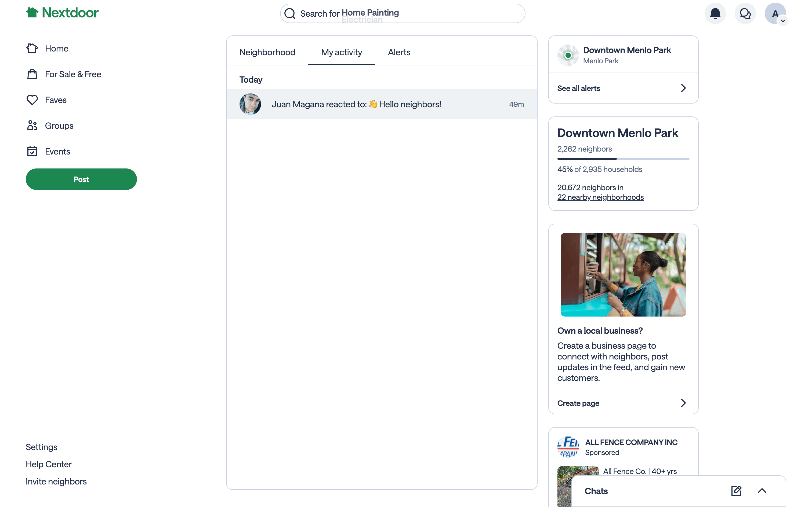Open the Home feed icon in sidebar

pos(32,48)
